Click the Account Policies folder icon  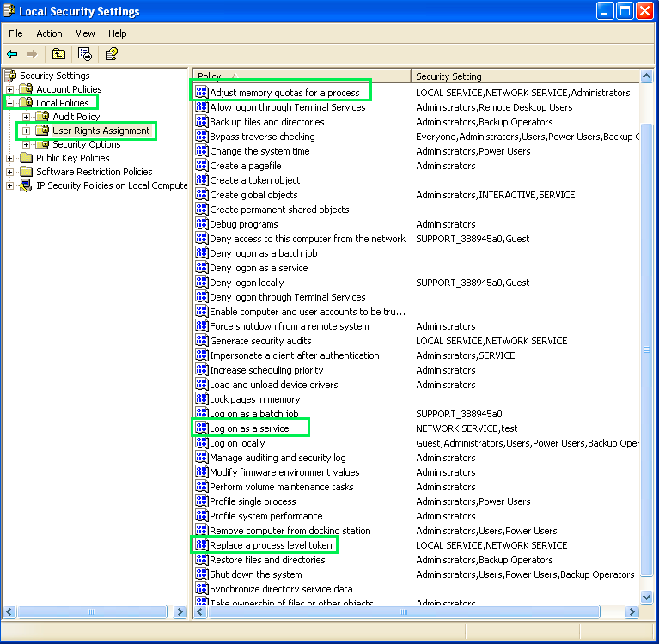pyautogui.click(x=27, y=89)
